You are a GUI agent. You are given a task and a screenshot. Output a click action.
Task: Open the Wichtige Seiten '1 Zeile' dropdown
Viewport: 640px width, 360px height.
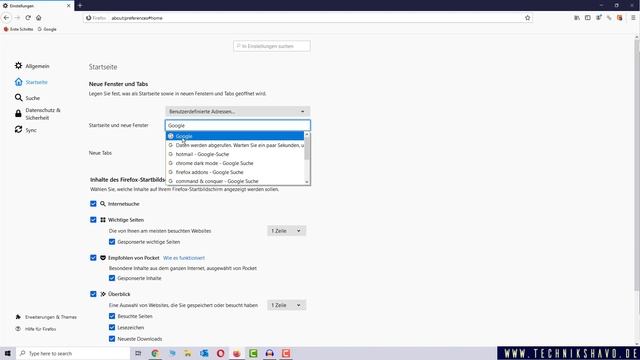point(287,231)
